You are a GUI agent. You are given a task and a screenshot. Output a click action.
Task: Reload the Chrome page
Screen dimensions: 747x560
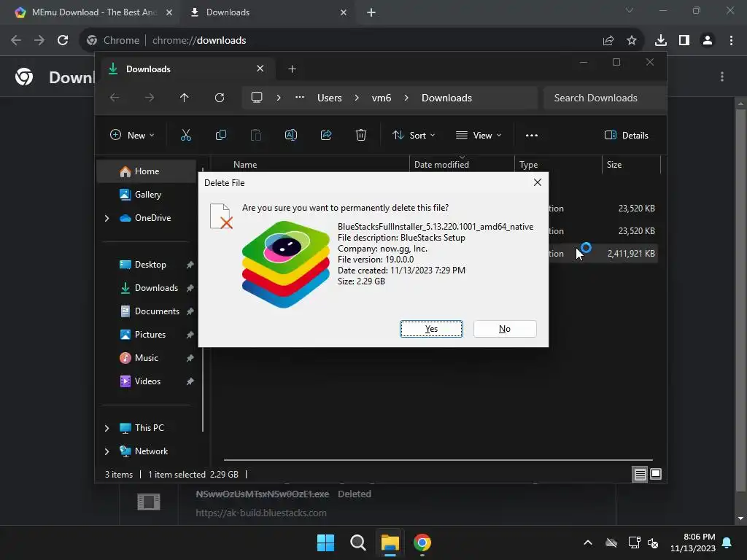pos(63,40)
